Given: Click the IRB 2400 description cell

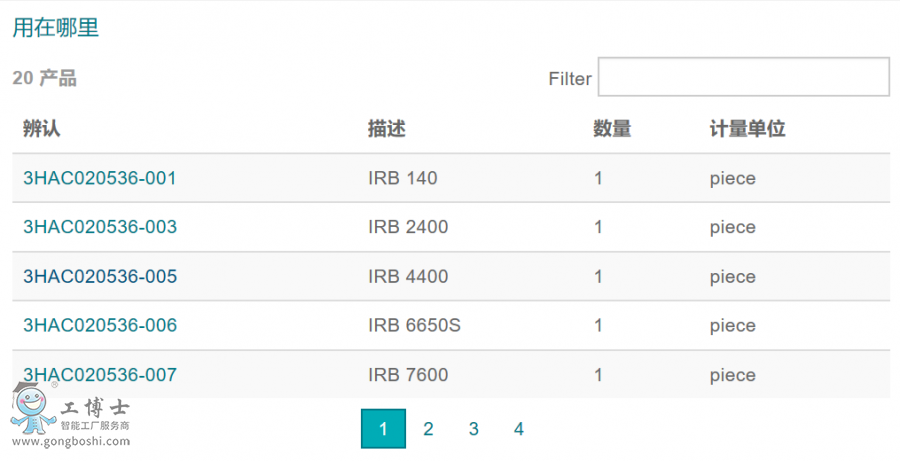Looking at the screenshot, I should point(408,227).
